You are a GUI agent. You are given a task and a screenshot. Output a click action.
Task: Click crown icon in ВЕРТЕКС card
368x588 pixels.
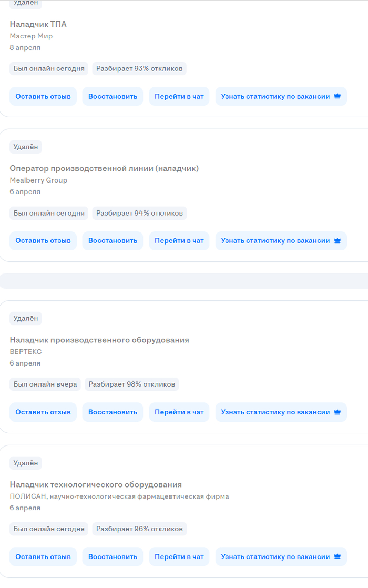(338, 412)
